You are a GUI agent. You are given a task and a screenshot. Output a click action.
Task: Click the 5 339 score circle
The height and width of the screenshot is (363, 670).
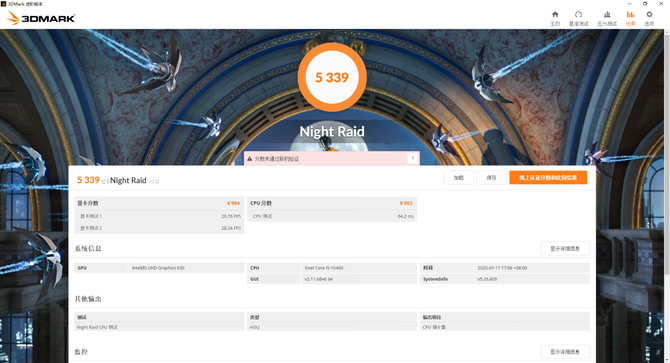(x=332, y=77)
